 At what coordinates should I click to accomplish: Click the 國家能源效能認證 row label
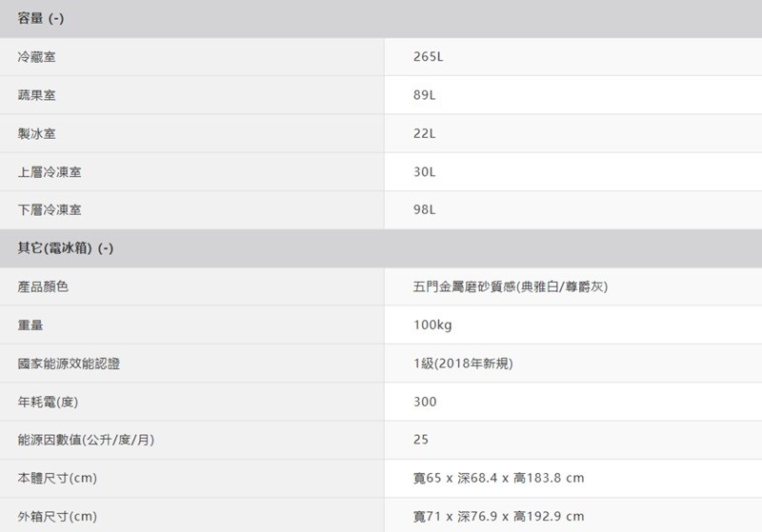[x=69, y=364]
